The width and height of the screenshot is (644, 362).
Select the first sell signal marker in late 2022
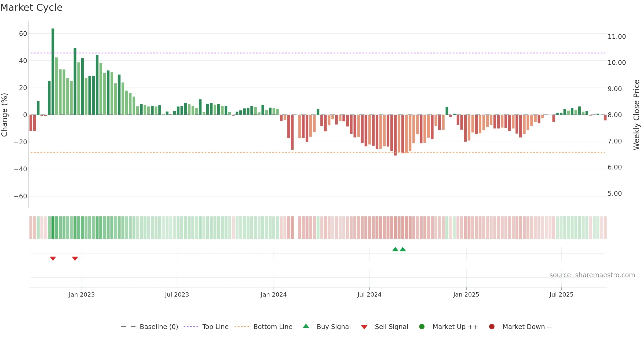53,258
